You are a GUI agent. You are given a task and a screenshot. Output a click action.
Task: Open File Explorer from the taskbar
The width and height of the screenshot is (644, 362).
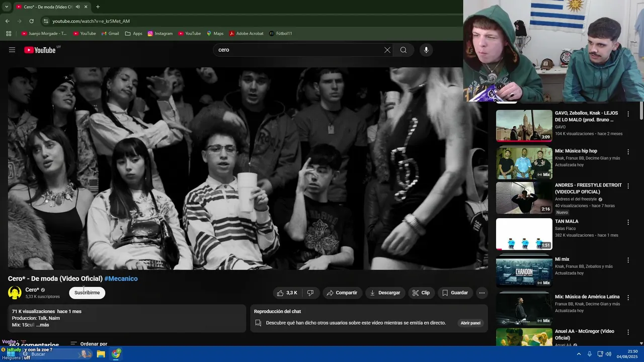(101, 354)
